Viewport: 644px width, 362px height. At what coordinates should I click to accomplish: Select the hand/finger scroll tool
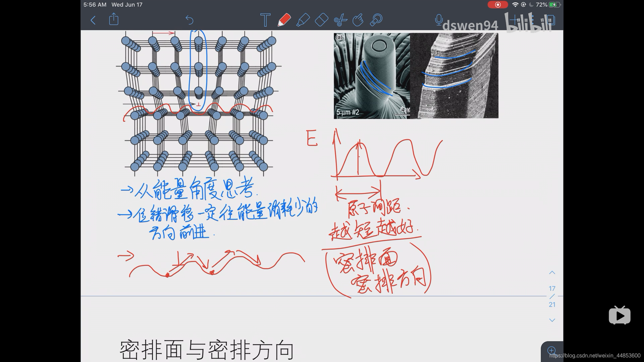click(x=358, y=20)
